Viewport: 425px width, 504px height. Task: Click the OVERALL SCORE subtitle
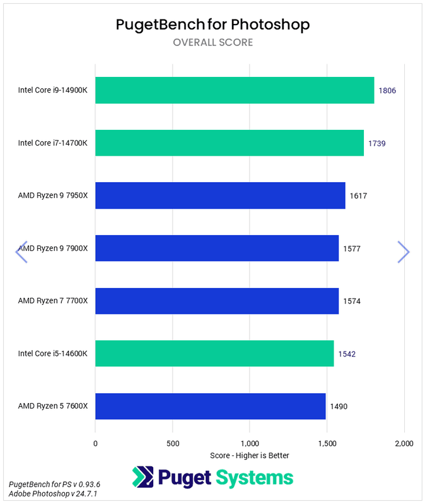(212, 43)
